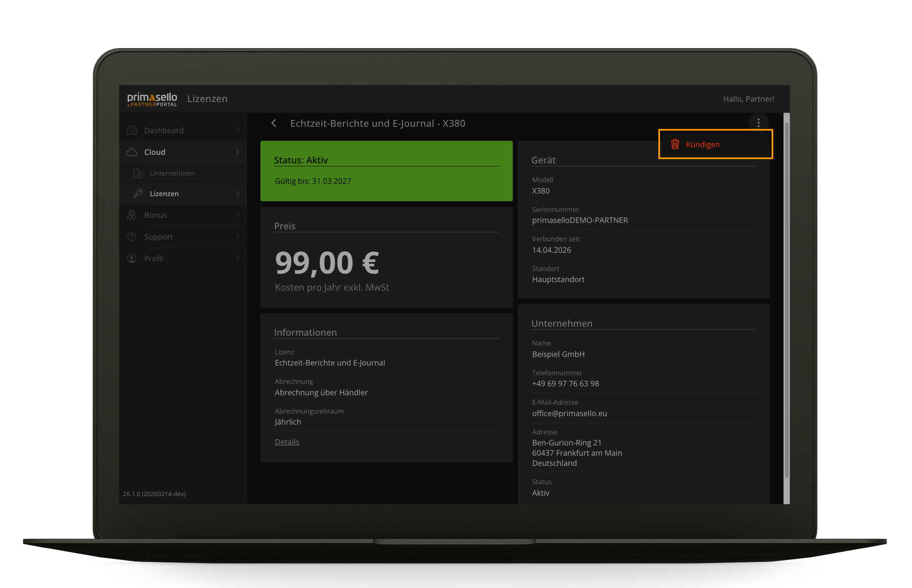Click the trash icon next to Kündigen
Screen dimensions: 912x588
(675, 144)
